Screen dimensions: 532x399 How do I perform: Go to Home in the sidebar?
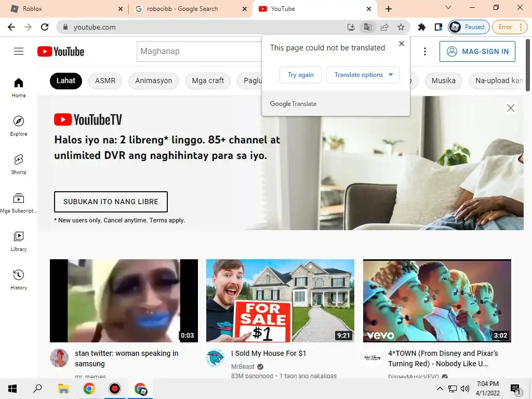coord(19,87)
